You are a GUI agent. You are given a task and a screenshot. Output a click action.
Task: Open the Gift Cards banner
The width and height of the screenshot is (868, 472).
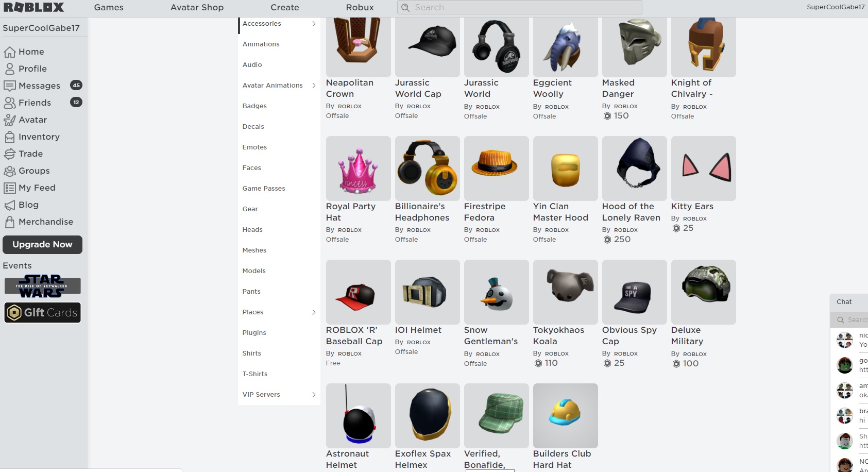pos(43,313)
